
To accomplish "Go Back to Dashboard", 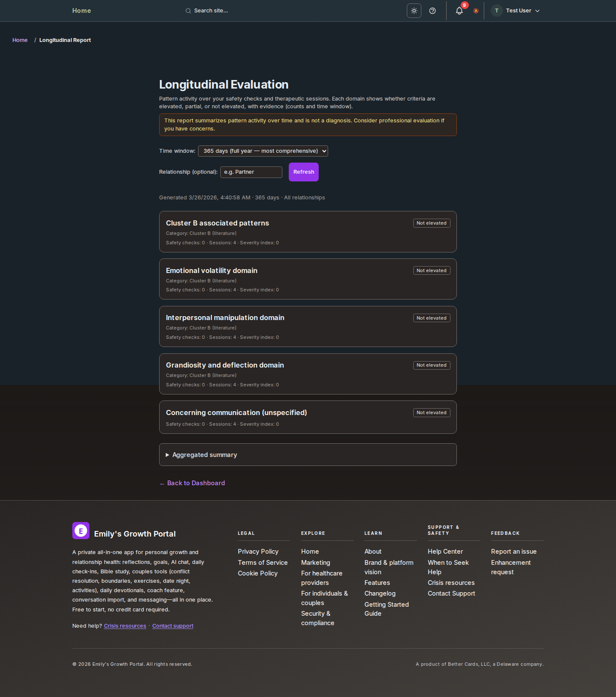I will (192, 483).
